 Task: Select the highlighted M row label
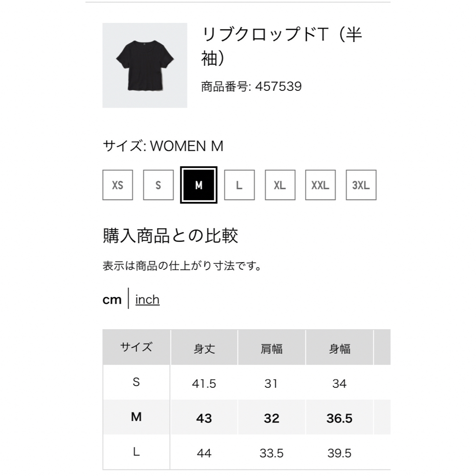pos(136,417)
